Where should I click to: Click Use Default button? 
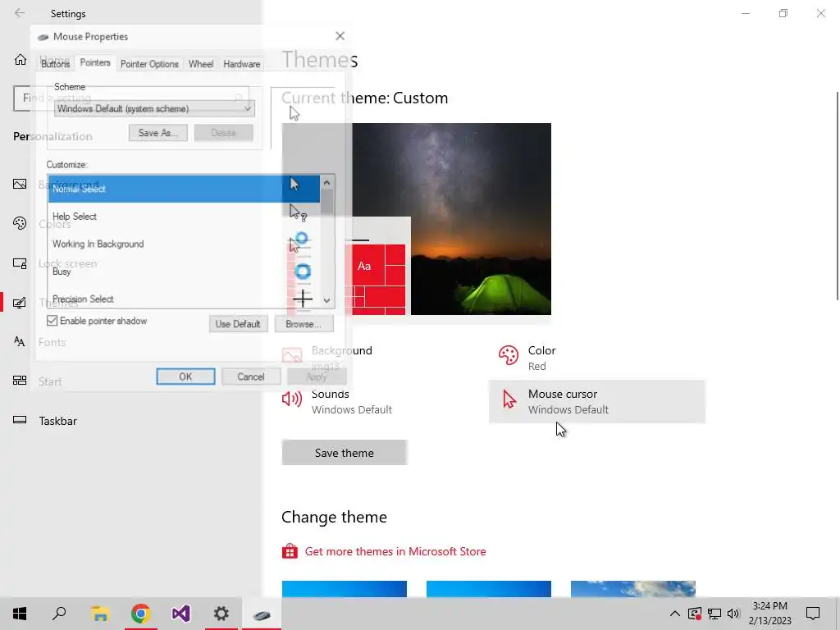(x=238, y=323)
